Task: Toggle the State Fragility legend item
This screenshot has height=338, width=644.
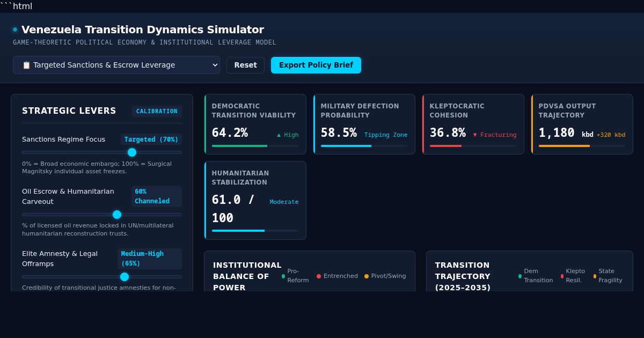Action: click(x=609, y=276)
